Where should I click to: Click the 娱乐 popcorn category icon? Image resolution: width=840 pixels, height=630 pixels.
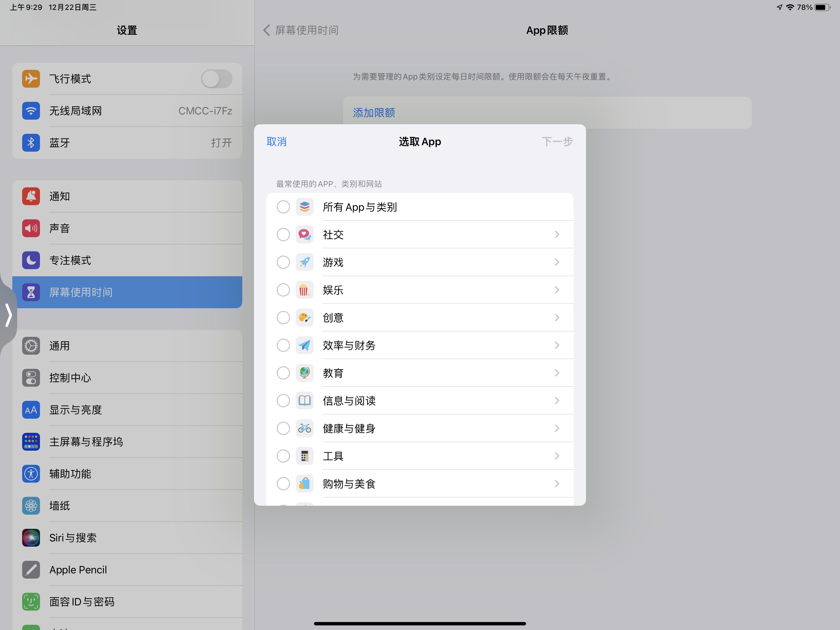tap(305, 289)
